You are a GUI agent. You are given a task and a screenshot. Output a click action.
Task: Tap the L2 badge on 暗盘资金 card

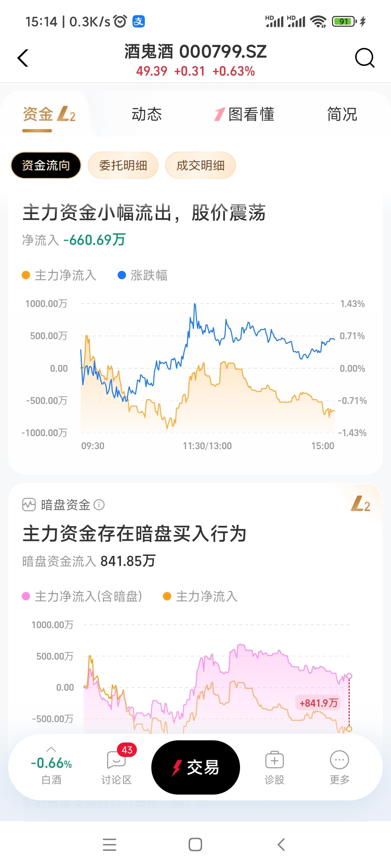pyautogui.click(x=361, y=504)
